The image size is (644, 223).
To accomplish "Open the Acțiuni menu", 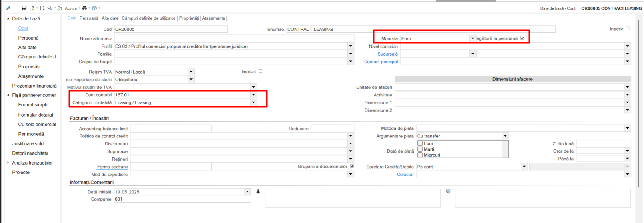I will tap(71, 8).
